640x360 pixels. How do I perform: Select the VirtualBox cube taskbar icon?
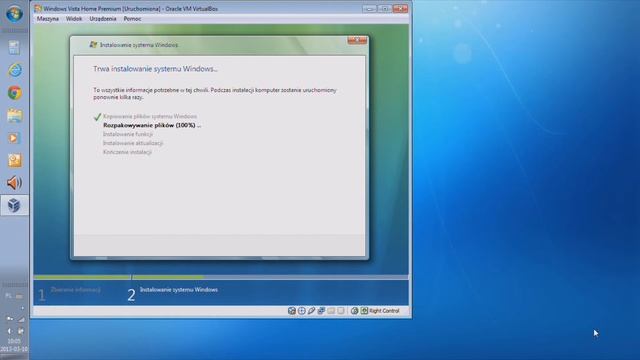click(x=14, y=205)
